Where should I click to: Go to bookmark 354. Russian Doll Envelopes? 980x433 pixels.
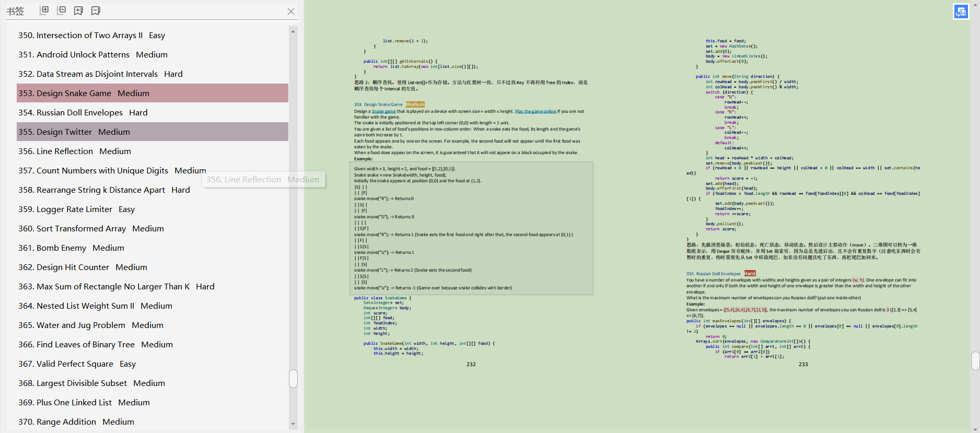click(x=153, y=113)
